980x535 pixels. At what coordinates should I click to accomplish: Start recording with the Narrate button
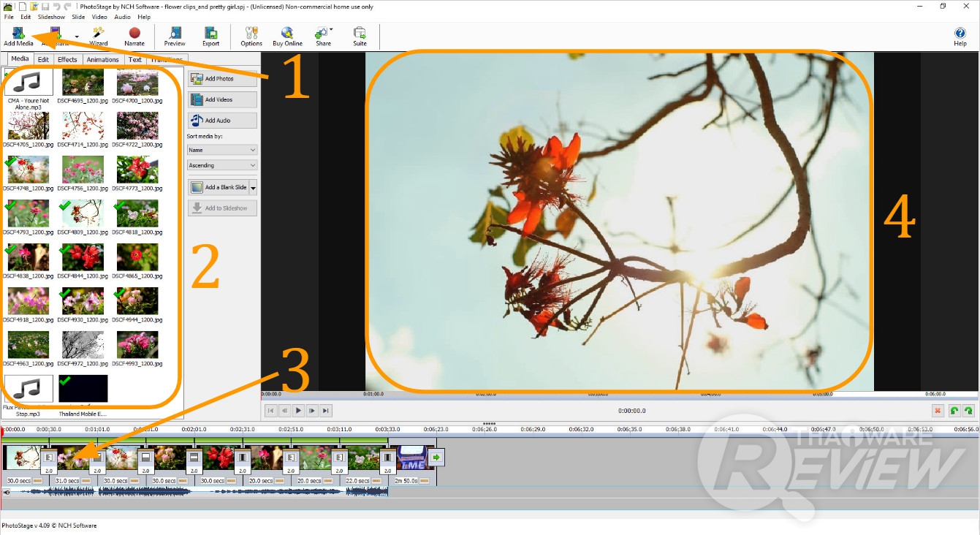pyautogui.click(x=134, y=34)
